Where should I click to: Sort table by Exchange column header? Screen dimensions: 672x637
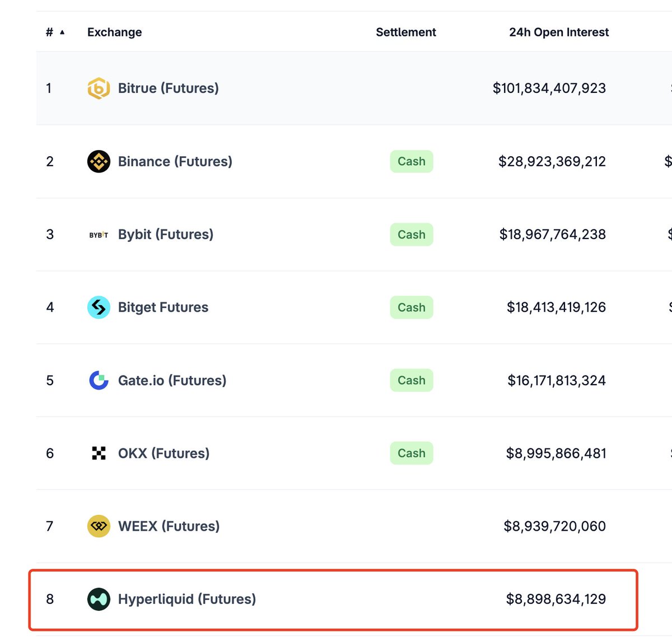pos(114,32)
